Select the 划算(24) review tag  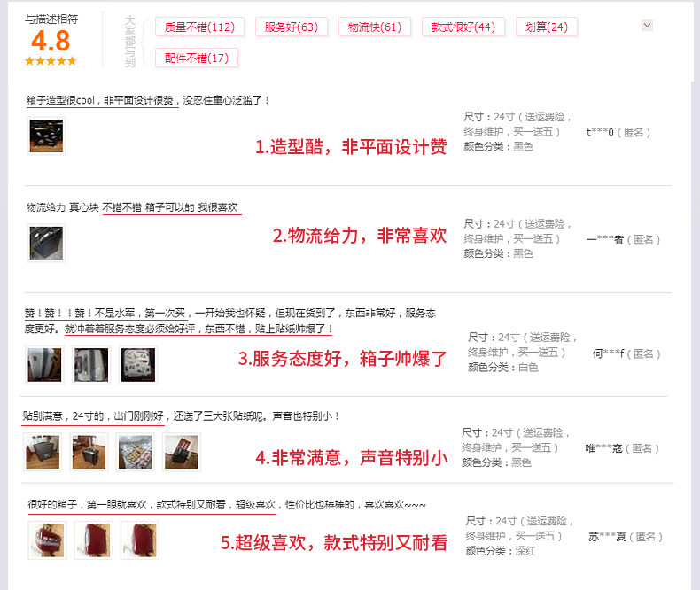click(547, 27)
